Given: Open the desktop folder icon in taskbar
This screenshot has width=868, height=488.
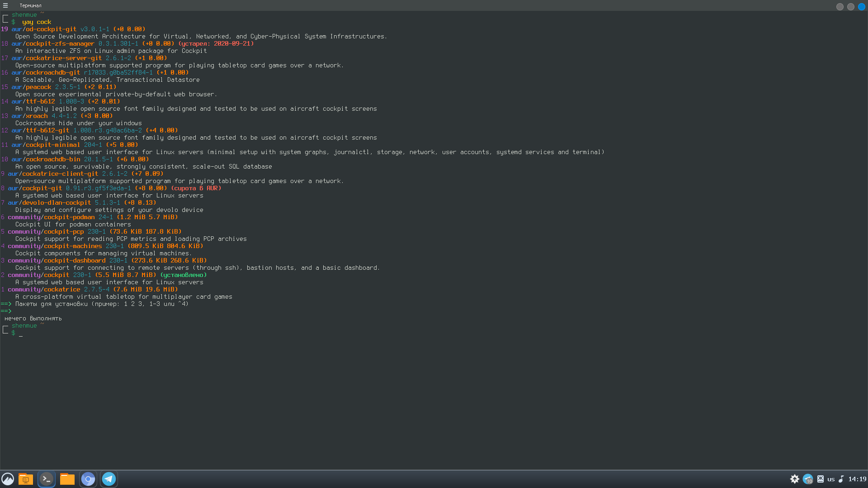Looking at the screenshot, I should pos(26,479).
